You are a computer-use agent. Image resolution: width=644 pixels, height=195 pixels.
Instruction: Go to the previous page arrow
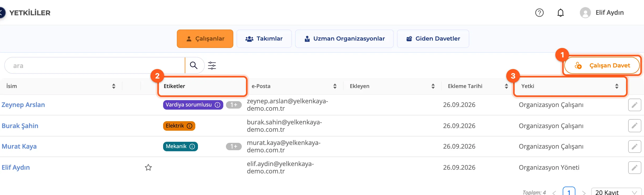pos(554,193)
